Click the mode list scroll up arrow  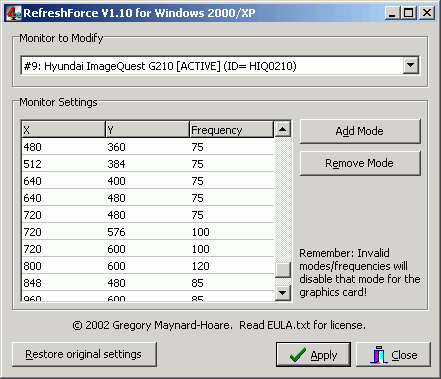pyautogui.click(x=283, y=129)
